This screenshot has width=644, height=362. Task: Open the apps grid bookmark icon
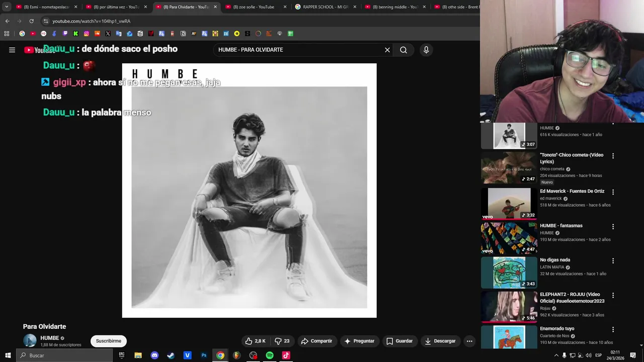(x=7, y=34)
